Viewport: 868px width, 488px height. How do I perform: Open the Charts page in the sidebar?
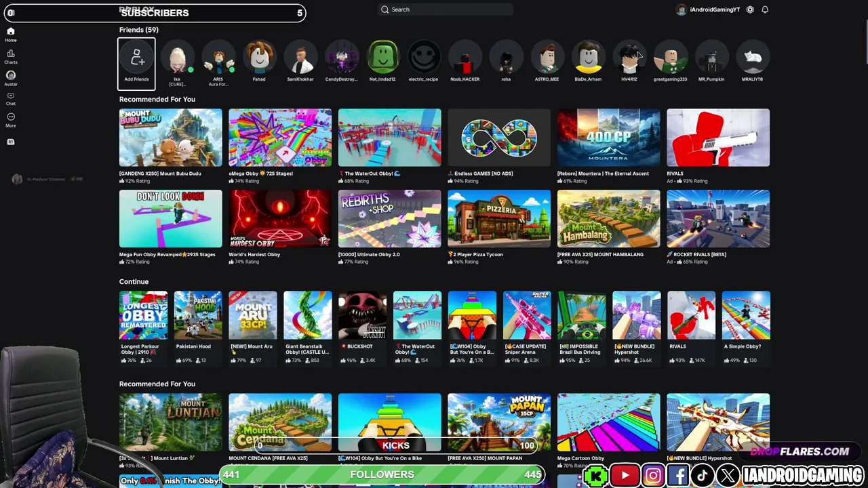coord(11,56)
